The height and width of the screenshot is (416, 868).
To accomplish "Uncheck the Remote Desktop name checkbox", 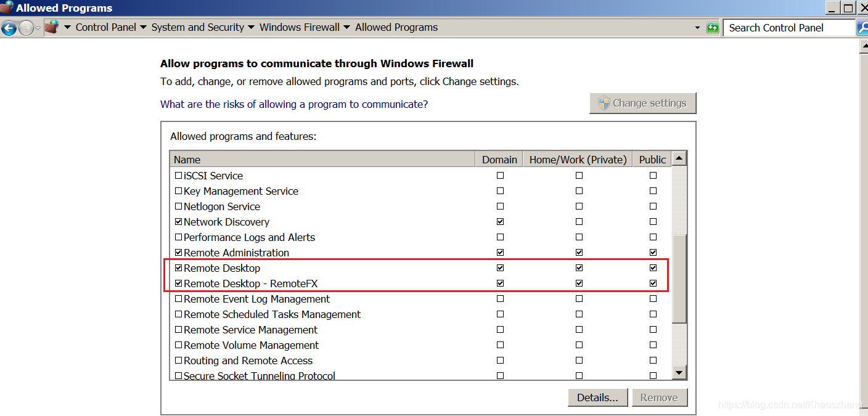I will (x=179, y=268).
